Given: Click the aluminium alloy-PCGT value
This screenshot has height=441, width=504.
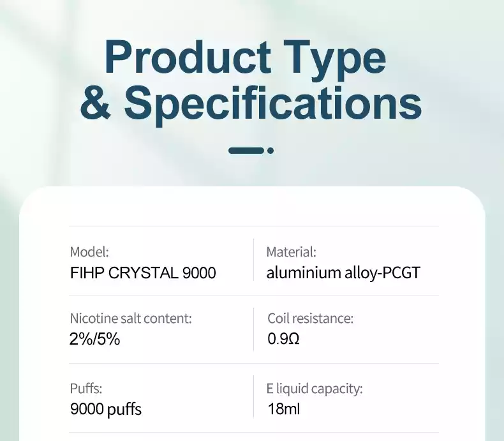Looking at the screenshot, I should 343,273.
